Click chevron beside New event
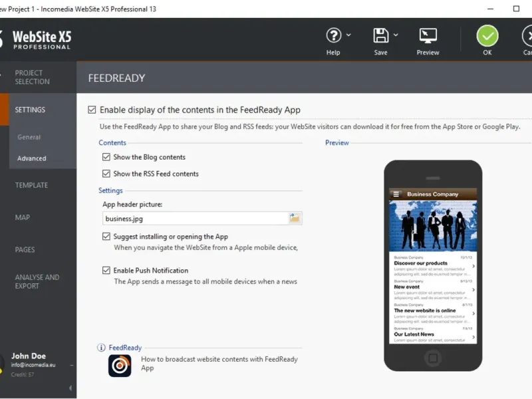 point(473,290)
